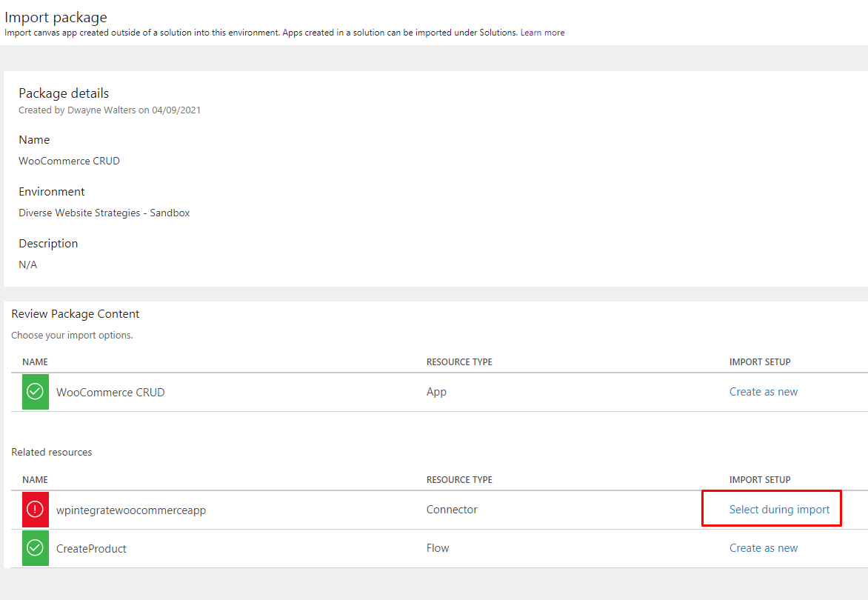Click the Created by Dwayne Walters text

coord(109,110)
